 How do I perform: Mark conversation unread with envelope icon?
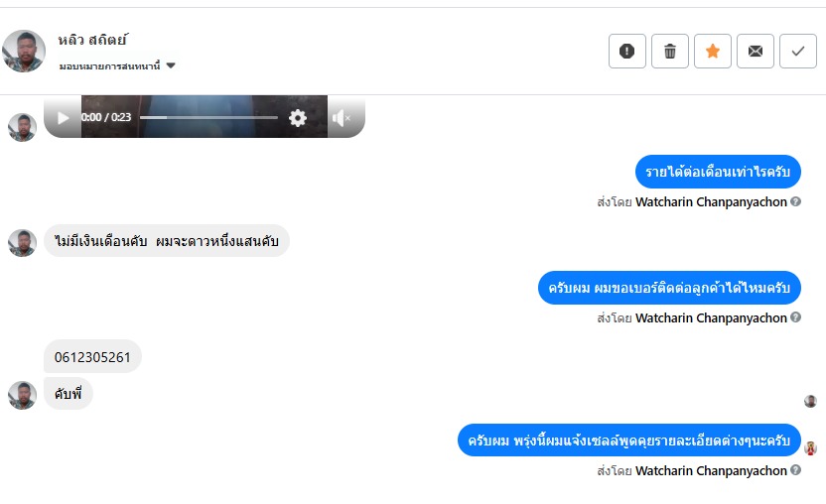coord(755,51)
